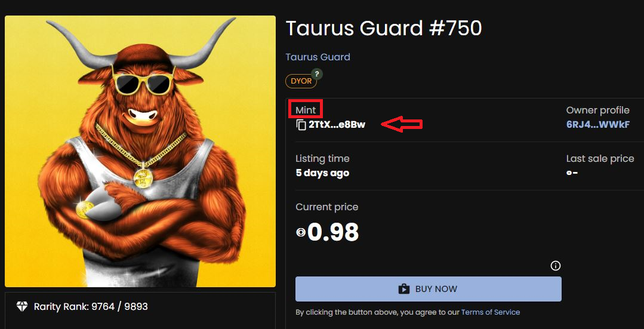Open the Terms of Service link
644x329 pixels.
point(491,312)
